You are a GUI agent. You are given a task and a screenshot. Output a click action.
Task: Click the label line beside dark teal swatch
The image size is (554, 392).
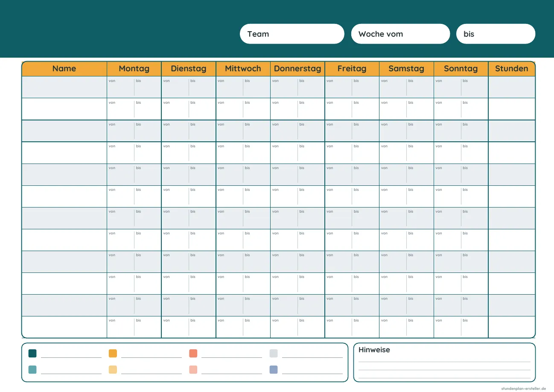(71, 357)
